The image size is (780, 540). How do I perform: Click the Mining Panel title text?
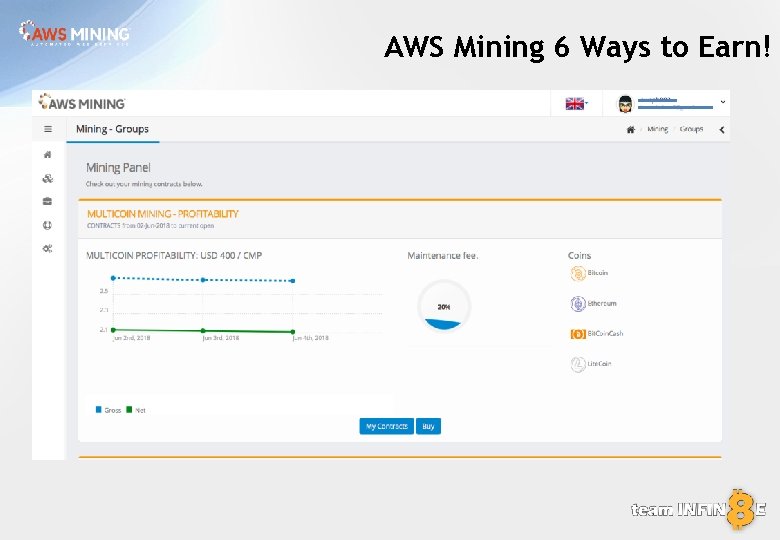point(118,168)
